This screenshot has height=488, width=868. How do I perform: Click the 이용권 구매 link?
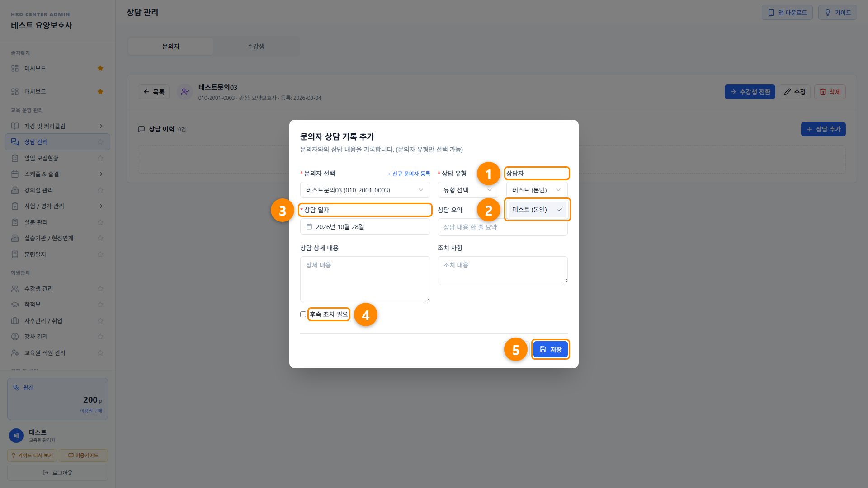[91, 411]
